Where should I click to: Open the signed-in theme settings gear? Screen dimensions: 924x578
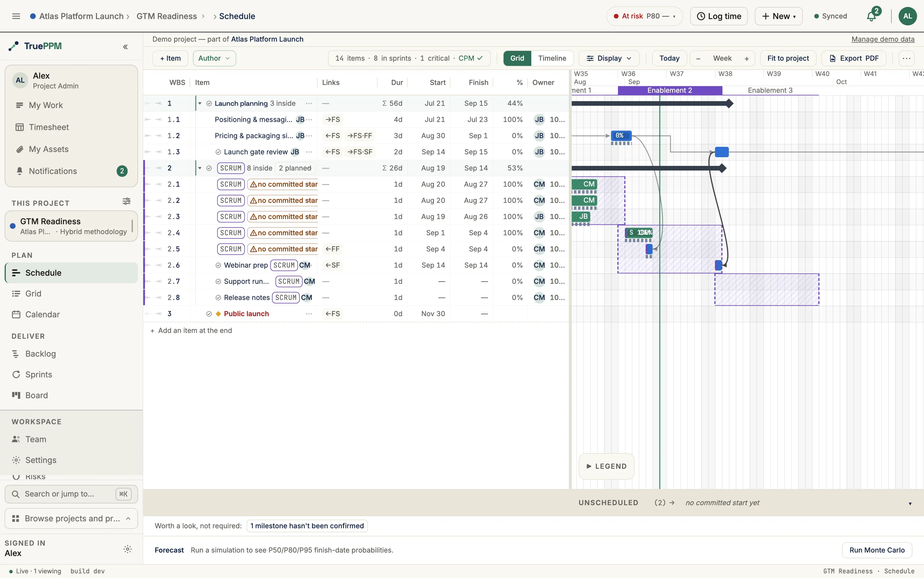pyautogui.click(x=128, y=549)
